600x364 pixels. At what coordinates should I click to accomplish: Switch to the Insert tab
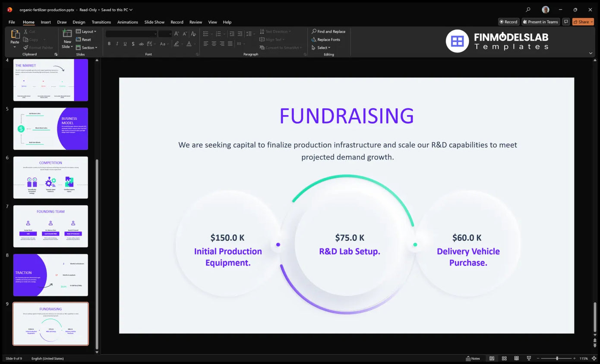click(46, 22)
